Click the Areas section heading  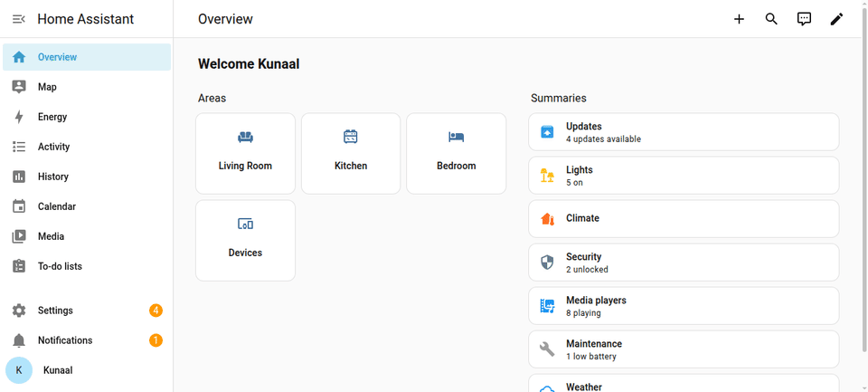click(x=212, y=98)
